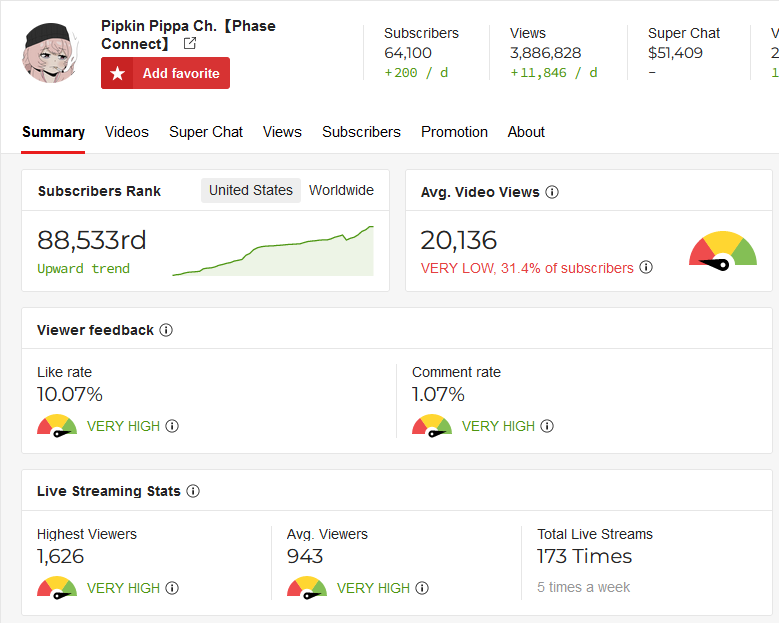Open the About tab

(x=526, y=132)
